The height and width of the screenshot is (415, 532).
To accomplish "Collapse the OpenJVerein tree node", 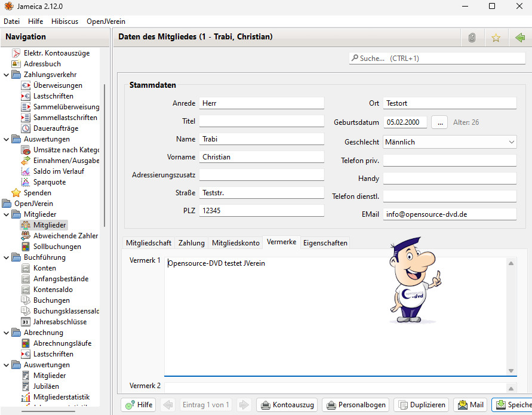I will [4, 204].
